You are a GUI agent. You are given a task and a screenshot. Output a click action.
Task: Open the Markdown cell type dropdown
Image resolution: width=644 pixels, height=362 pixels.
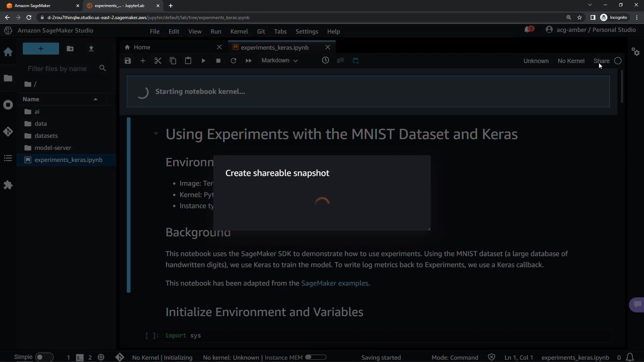(279, 60)
